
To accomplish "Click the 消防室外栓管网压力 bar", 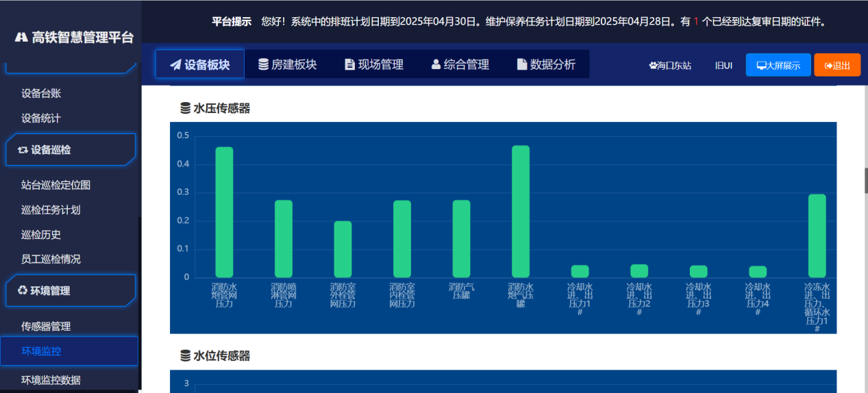I will (343, 249).
